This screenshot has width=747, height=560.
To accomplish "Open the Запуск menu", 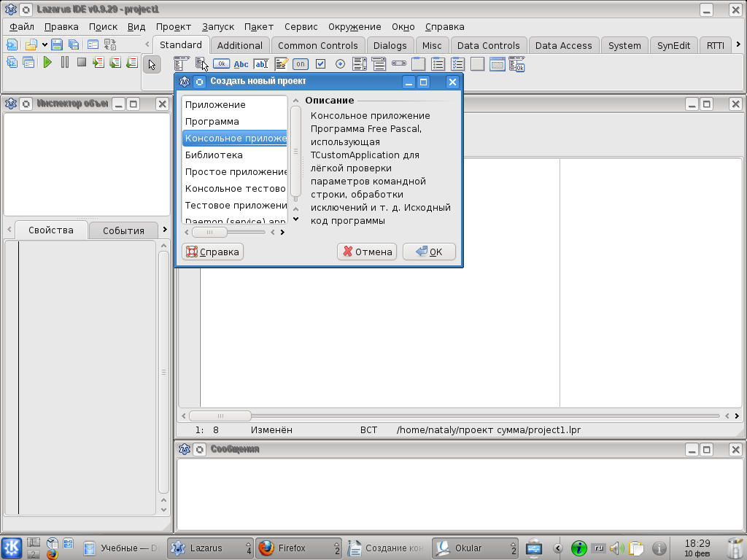I will (217, 27).
